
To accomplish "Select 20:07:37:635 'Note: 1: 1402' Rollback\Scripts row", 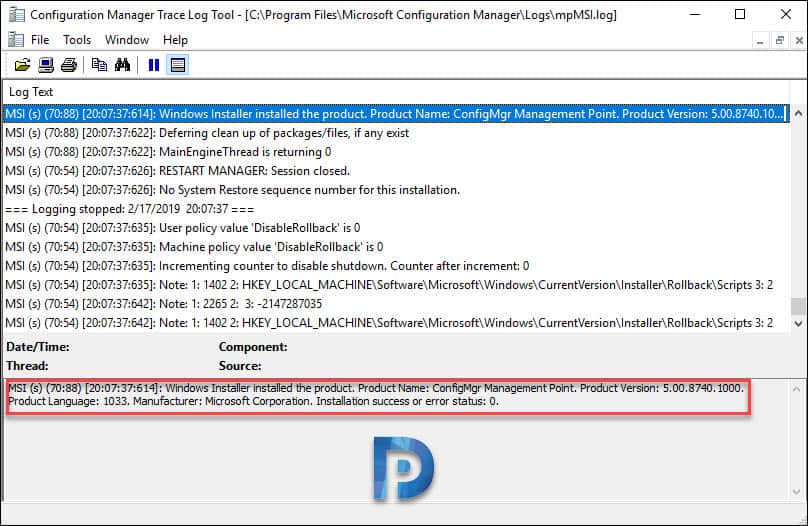I will pyautogui.click(x=397, y=285).
